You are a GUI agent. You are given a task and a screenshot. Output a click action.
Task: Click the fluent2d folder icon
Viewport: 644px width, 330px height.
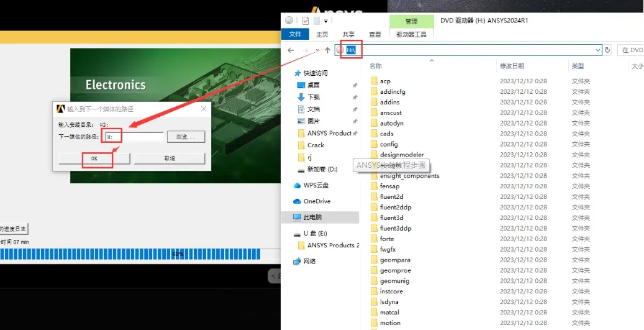374,196
